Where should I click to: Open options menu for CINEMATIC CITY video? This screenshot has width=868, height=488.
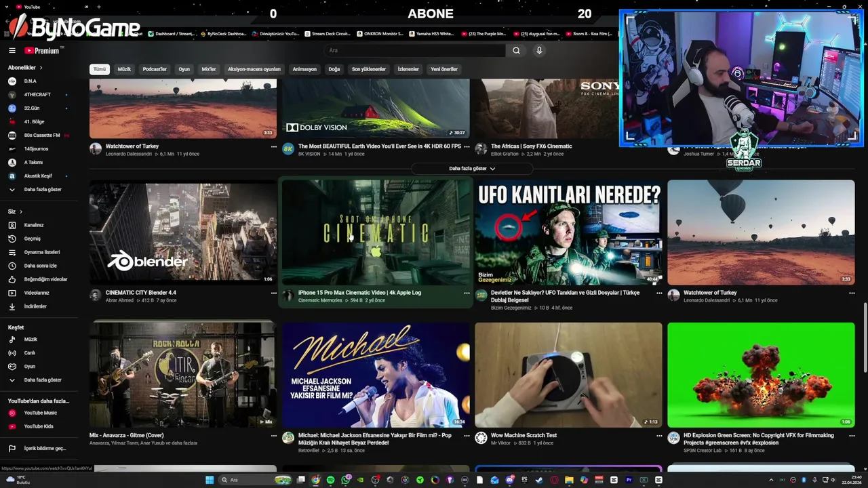tap(274, 293)
